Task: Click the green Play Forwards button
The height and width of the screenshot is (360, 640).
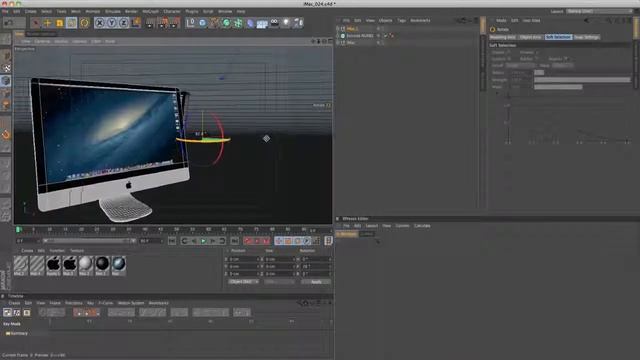Action: [203, 241]
